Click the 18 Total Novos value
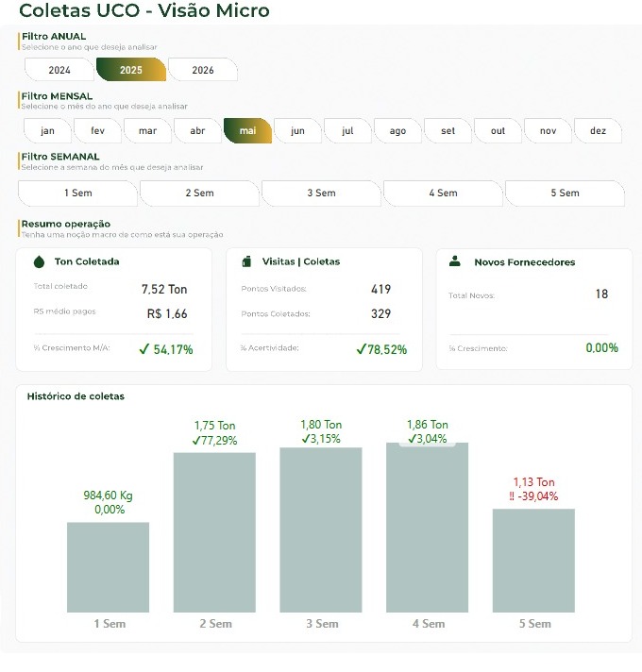 coord(601,294)
